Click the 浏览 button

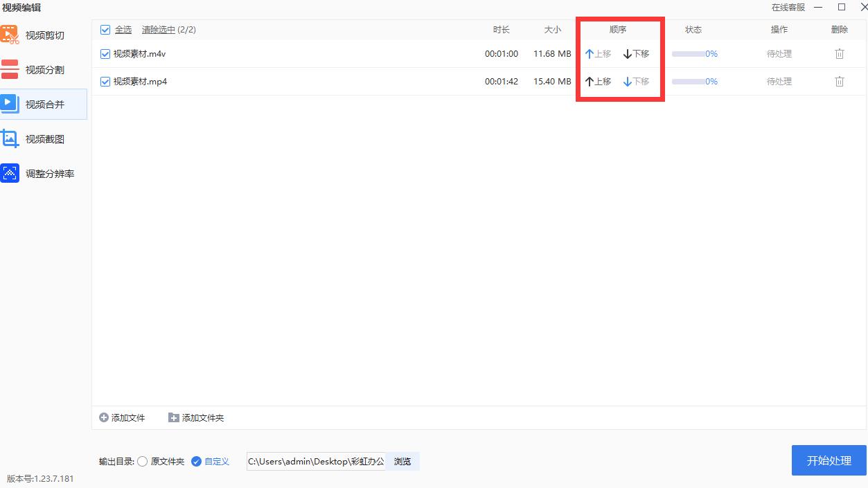click(x=402, y=461)
